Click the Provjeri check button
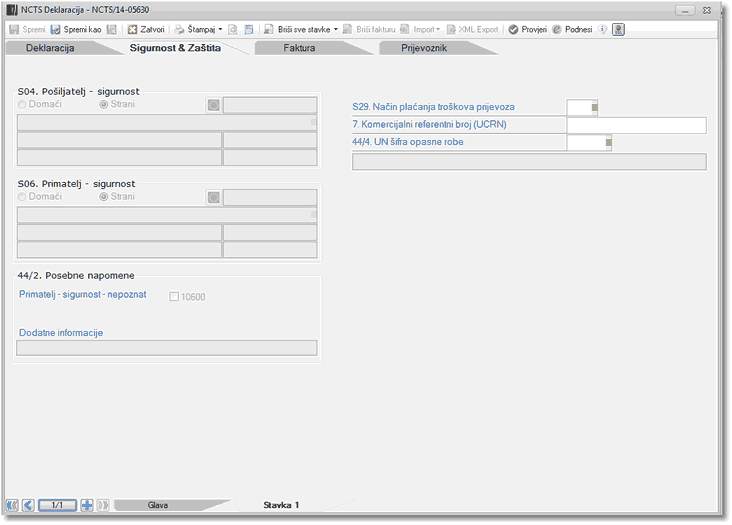This screenshot has height=525, width=732. 528,29
